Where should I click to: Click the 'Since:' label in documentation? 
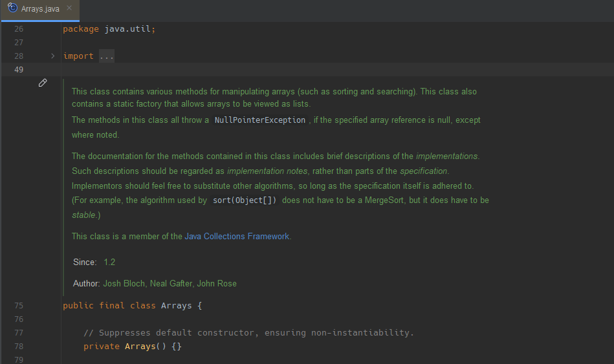click(x=85, y=262)
